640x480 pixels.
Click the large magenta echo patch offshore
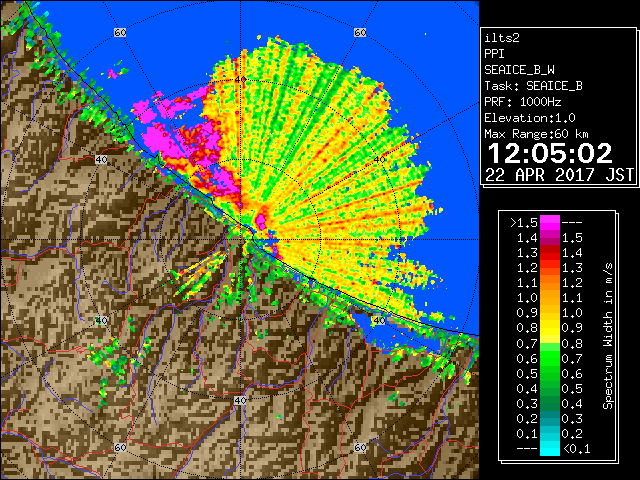(163, 141)
